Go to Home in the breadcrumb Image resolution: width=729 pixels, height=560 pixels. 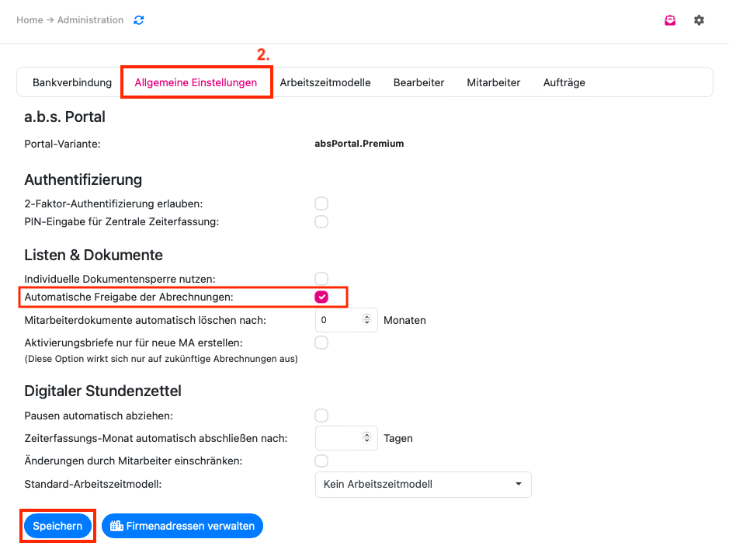[x=30, y=20]
